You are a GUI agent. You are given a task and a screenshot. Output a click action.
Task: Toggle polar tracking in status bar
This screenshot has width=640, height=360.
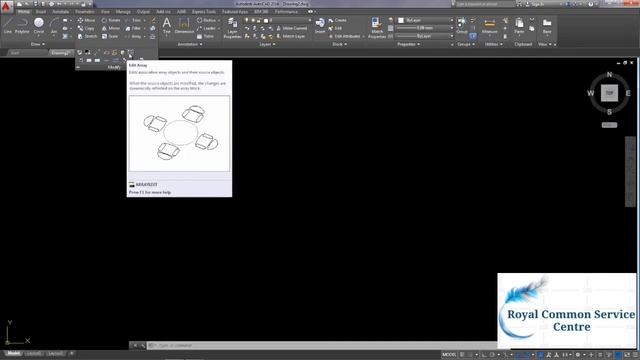pyautogui.click(x=492, y=355)
